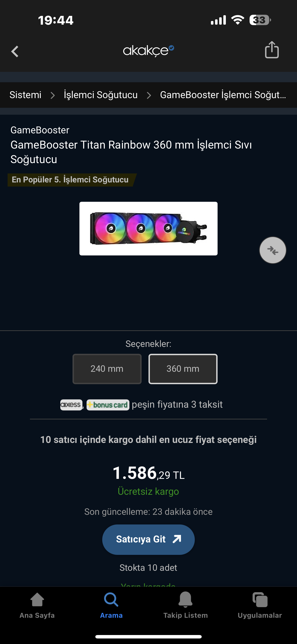Viewport: 297px width, 644px height.
Task: Go to seller with Satıcıya Git
Action: (148, 539)
